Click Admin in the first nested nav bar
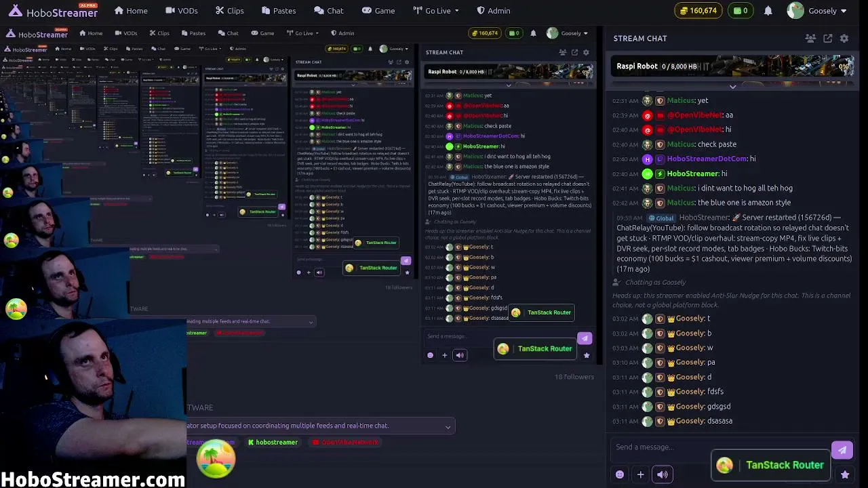Screen dimensions: 868x488 342,33
